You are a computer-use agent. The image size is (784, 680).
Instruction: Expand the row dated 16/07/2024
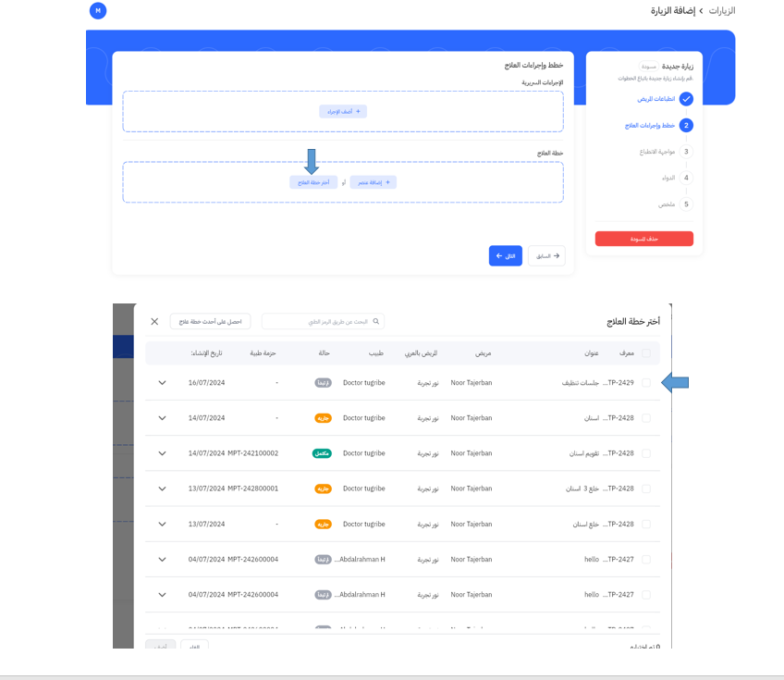coord(163,383)
